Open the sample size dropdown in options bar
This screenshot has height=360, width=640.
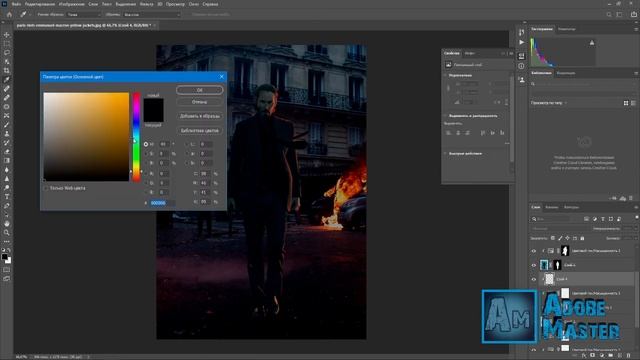point(84,14)
